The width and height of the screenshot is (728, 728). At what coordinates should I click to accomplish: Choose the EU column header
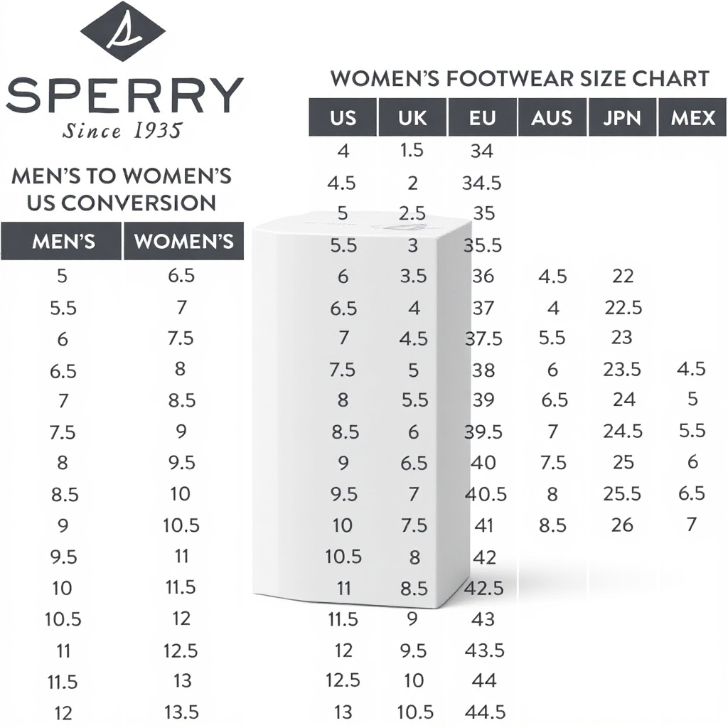pyautogui.click(x=482, y=117)
